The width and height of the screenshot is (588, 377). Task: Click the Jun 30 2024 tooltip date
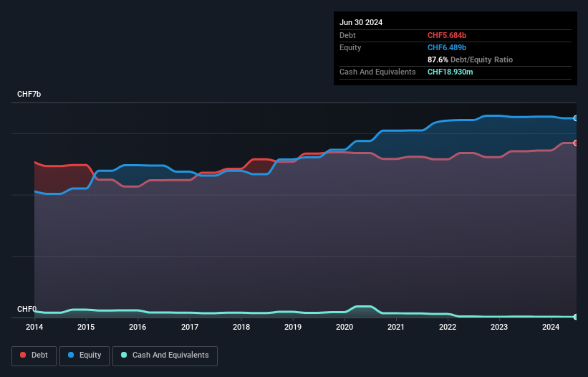click(x=361, y=22)
